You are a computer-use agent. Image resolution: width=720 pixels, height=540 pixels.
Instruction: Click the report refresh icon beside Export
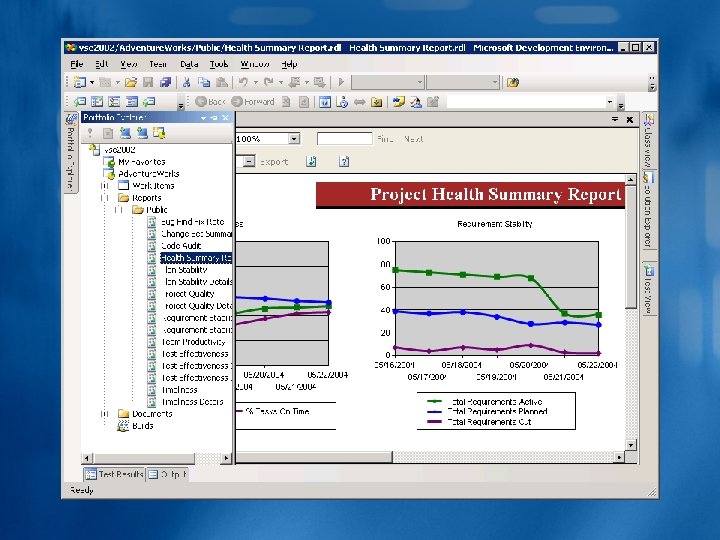pyautogui.click(x=311, y=162)
